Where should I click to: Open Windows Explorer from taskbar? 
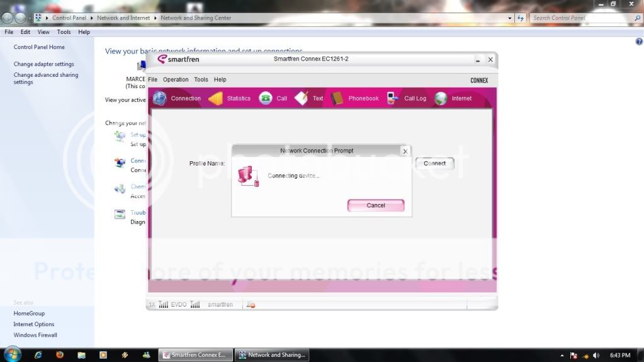point(81,355)
